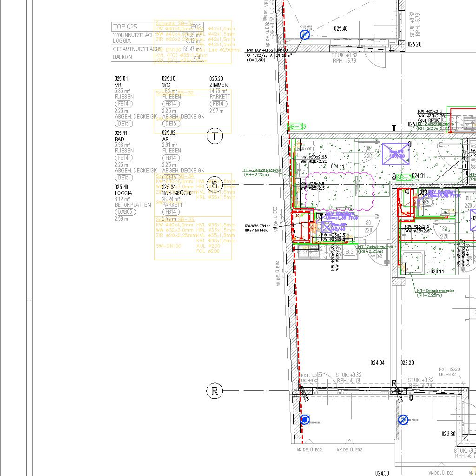Click the green SB-33 shaft label
The image size is (476, 476).
click(x=297, y=126)
